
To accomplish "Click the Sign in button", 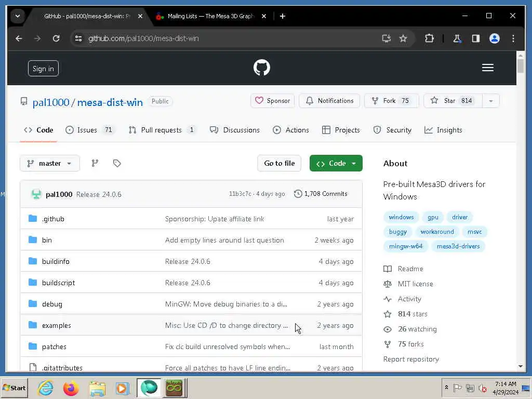I will pyautogui.click(x=43, y=69).
